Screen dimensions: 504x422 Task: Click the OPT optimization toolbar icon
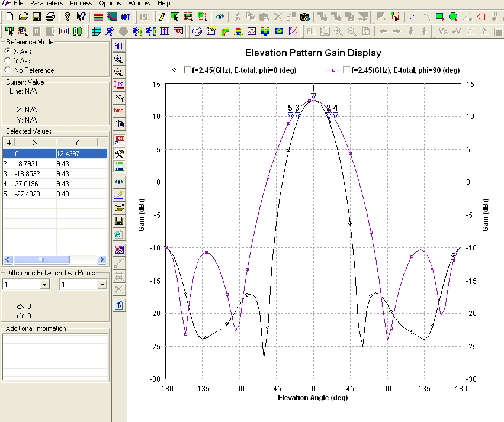(x=126, y=17)
